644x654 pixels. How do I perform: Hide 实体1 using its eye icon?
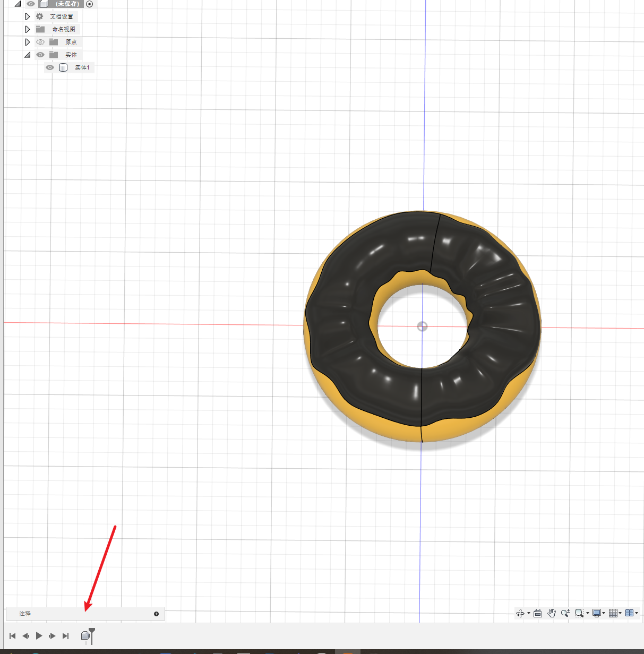point(50,67)
